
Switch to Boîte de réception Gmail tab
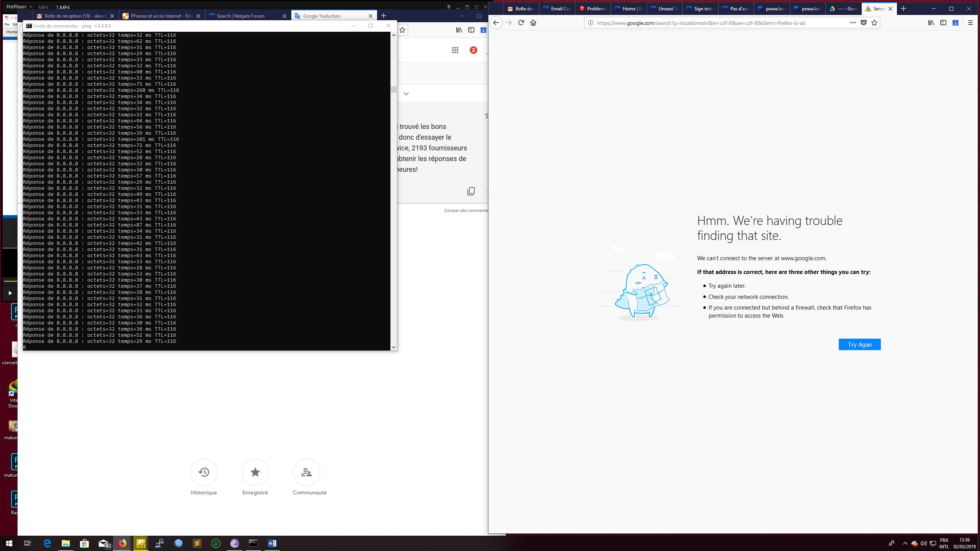(75, 16)
